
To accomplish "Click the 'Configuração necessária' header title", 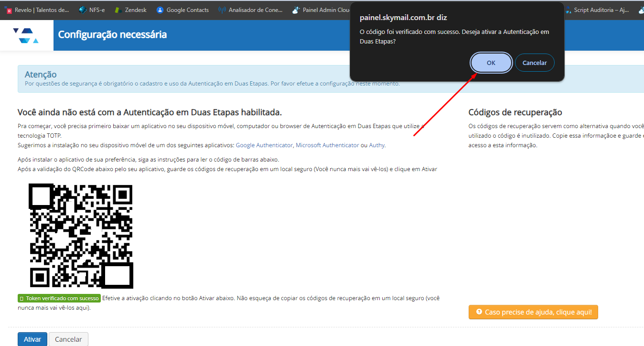I will 112,34.
